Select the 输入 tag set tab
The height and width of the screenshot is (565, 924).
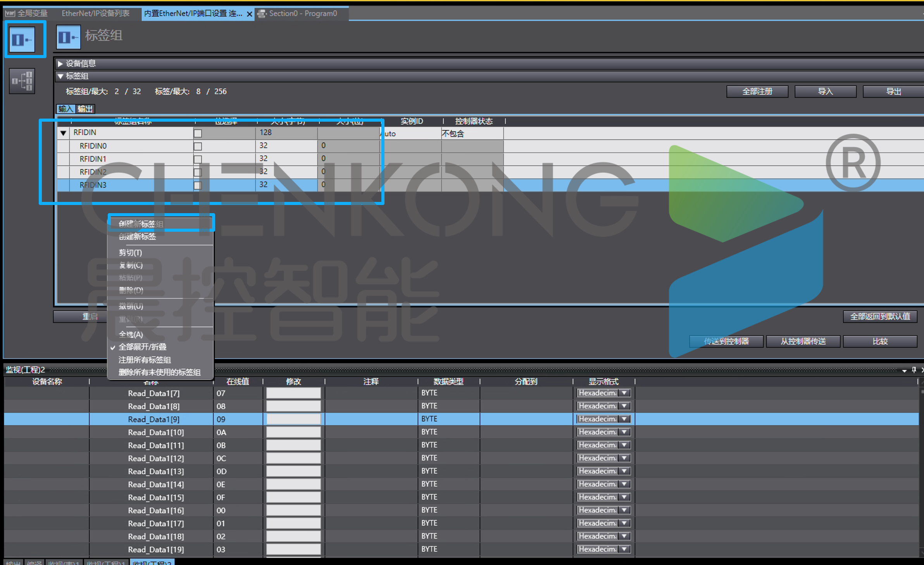click(66, 109)
